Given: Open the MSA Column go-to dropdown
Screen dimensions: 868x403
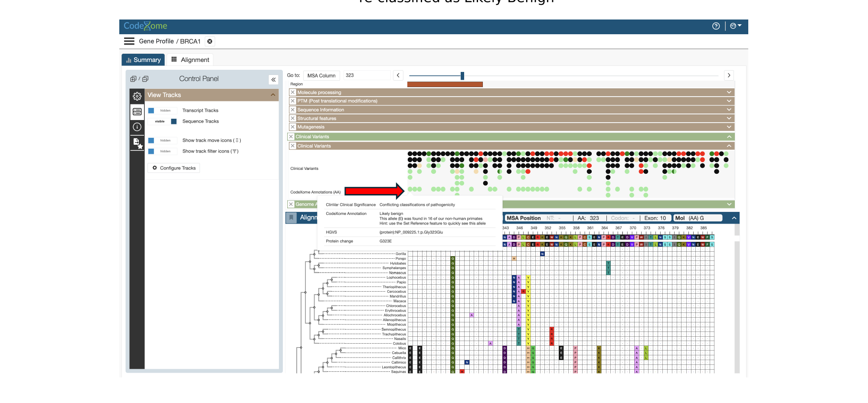Looking at the screenshot, I should [x=321, y=75].
